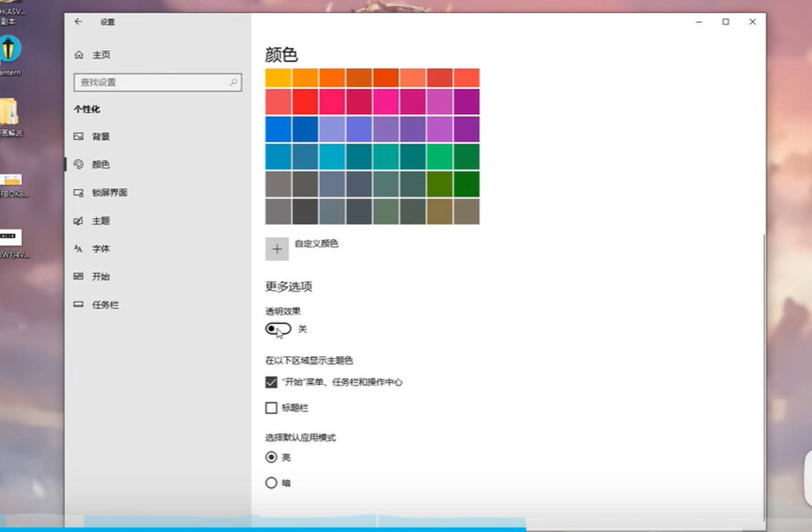The width and height of the screenshot is (812, 532).
Task: Click the 自定义颜色 plus button
Action: click(x=277, y=249)
